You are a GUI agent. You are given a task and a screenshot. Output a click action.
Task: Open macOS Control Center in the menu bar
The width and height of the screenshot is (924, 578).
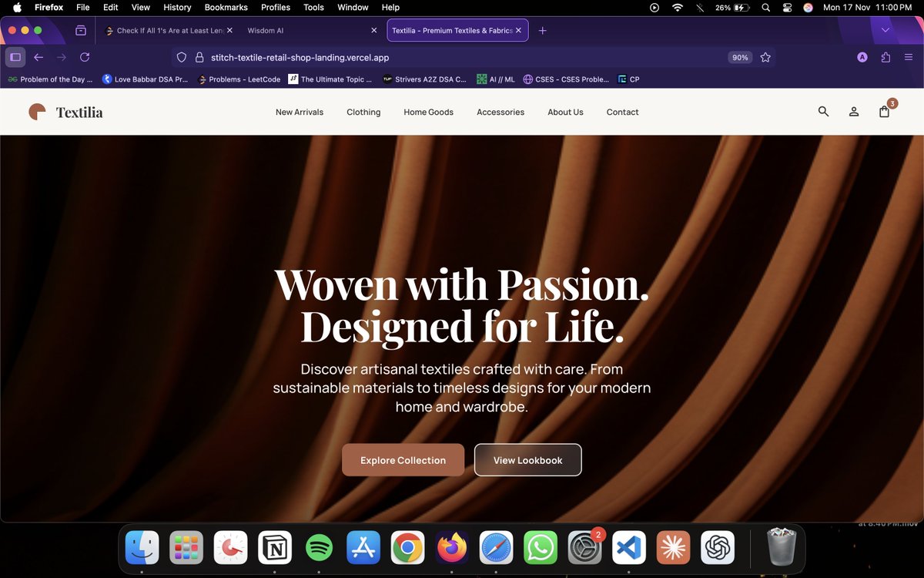[x=787, y=7]
